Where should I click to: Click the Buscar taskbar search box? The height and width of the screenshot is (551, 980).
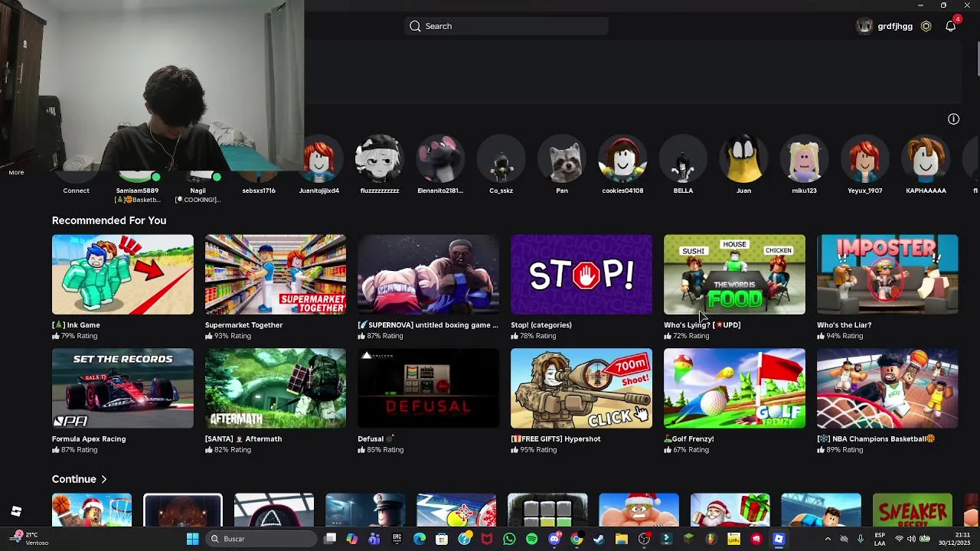coord(262,539)
